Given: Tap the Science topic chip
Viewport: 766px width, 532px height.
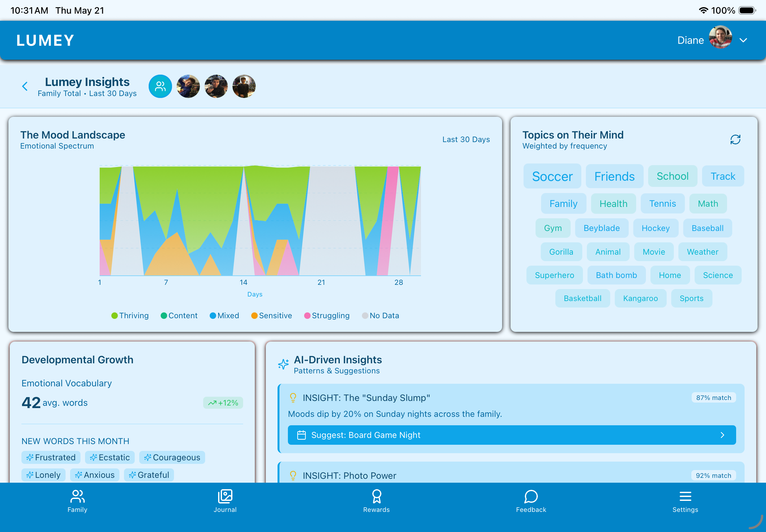Looking at the screenshot, I should click(x=718, y=275).
